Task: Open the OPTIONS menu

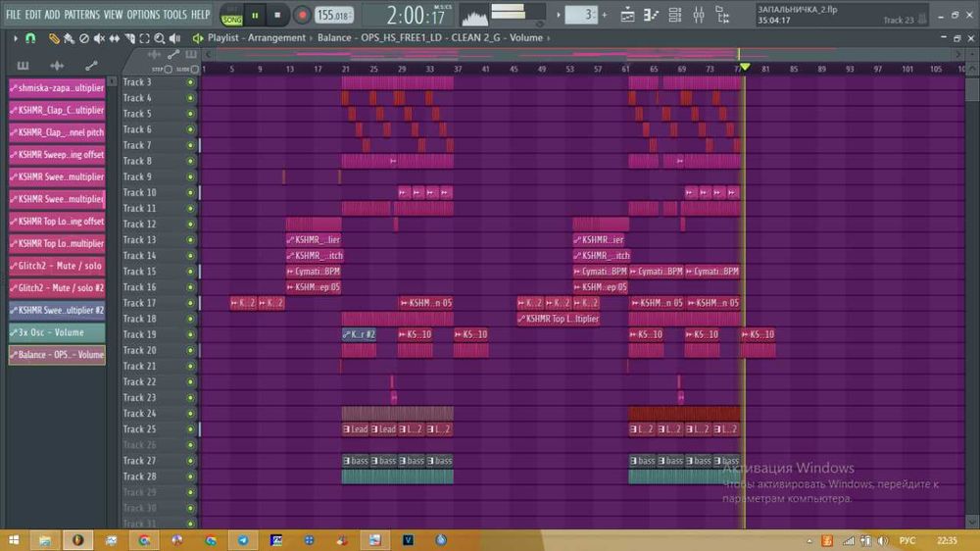Action: (x=143, y=14)
